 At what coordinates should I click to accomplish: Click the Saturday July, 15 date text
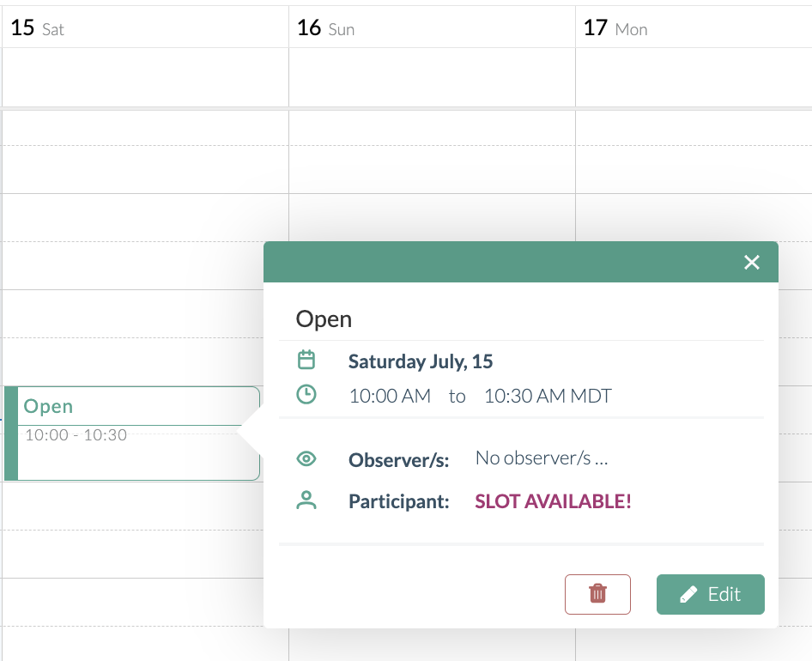pos(420,361)
